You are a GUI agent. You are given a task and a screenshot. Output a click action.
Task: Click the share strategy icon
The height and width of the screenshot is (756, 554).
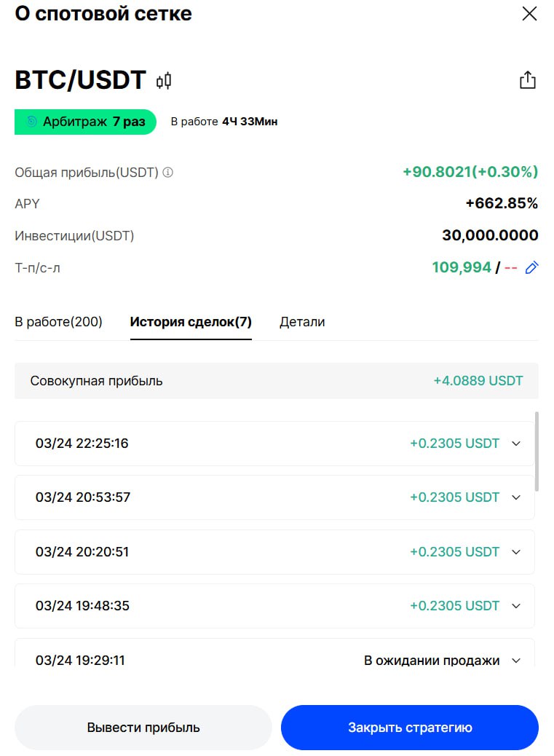528,80
